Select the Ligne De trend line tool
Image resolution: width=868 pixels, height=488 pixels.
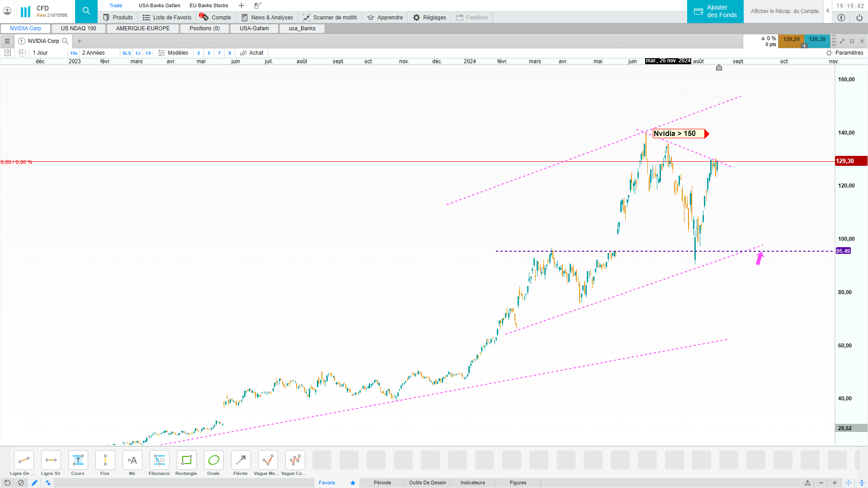[24, 460]
